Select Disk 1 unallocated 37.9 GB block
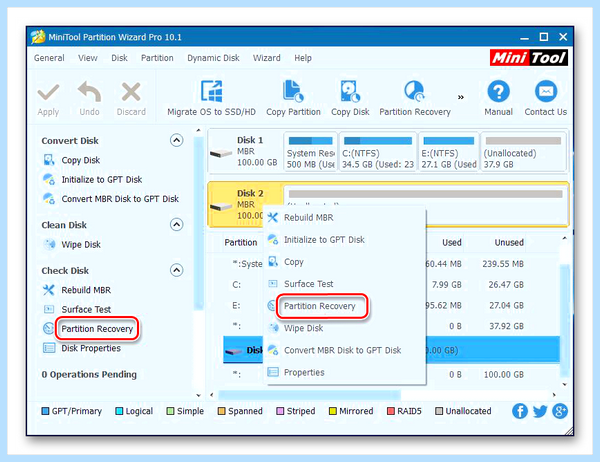 click(x=523, y=152)
